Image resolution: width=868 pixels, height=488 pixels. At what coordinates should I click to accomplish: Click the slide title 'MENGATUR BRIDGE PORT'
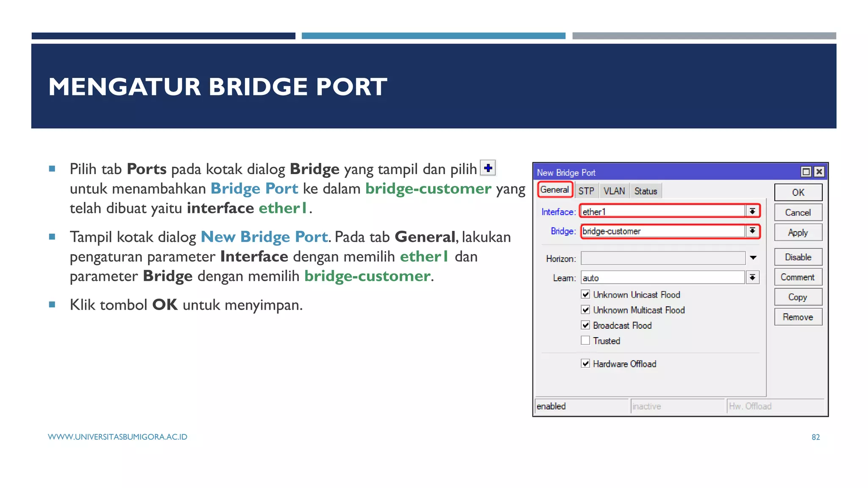217,86
